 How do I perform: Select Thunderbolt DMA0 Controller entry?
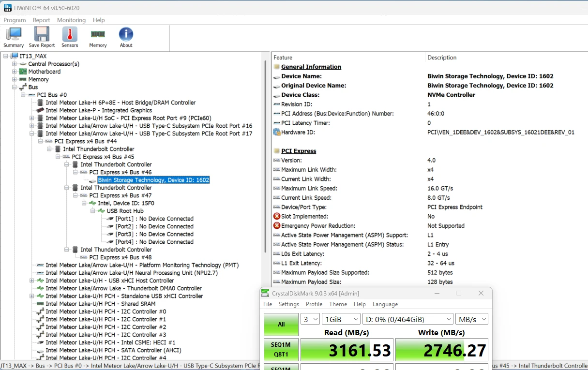(x=124, y=288)
